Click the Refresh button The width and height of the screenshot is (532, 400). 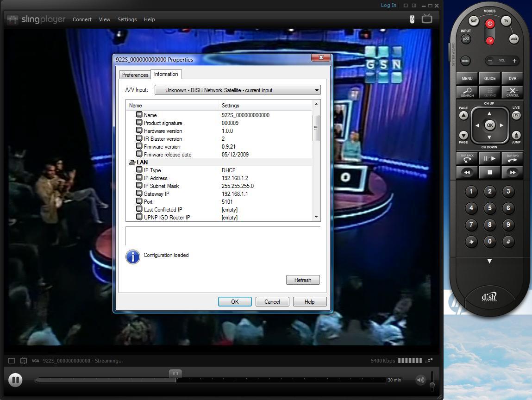303,280
